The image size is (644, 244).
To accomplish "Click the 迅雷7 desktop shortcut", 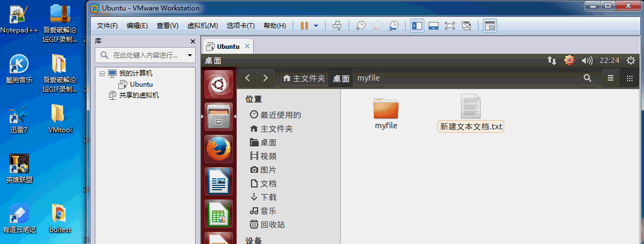I will coord(19,119).
